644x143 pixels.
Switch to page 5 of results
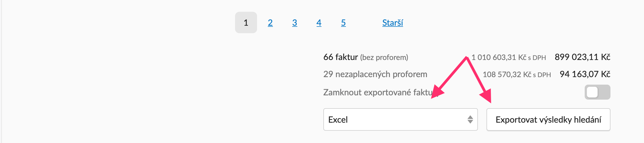click(x=343, y=23)
